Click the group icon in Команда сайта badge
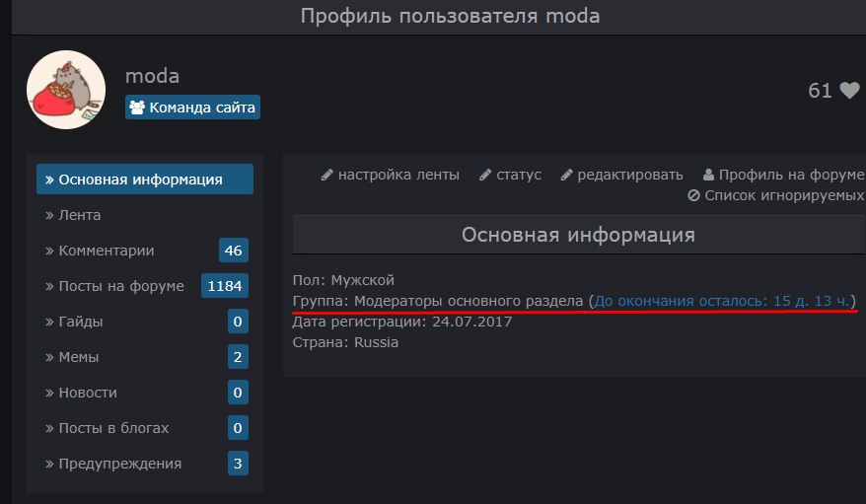 point(137,108)
